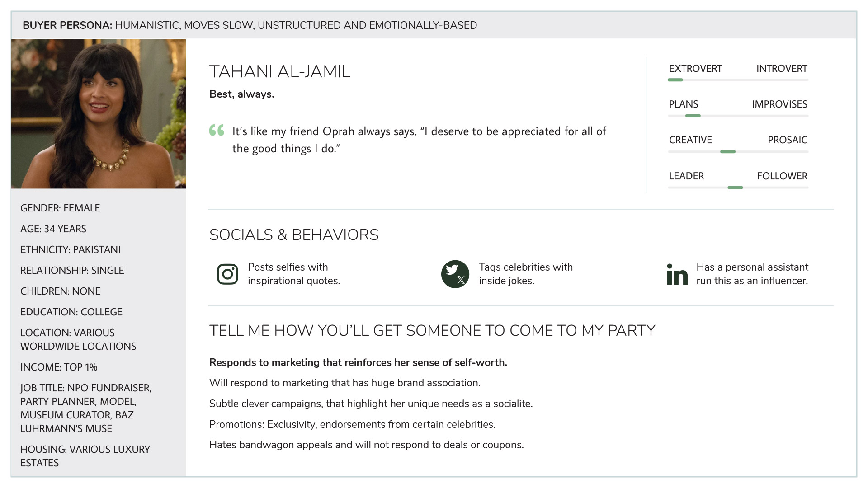868x488 pixels.
Task: Click 'Posts selfies with inspirational quotes' text
Action: [x=293, y=274]
